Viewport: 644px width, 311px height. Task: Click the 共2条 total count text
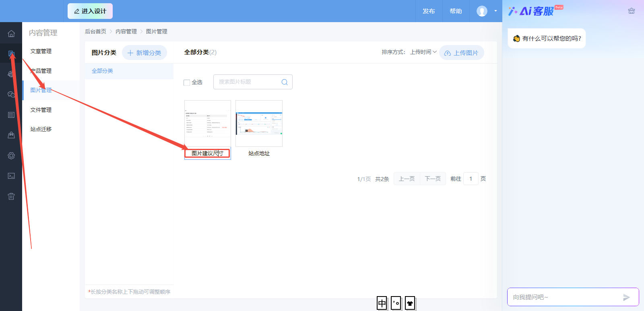(x=382, y=179)
